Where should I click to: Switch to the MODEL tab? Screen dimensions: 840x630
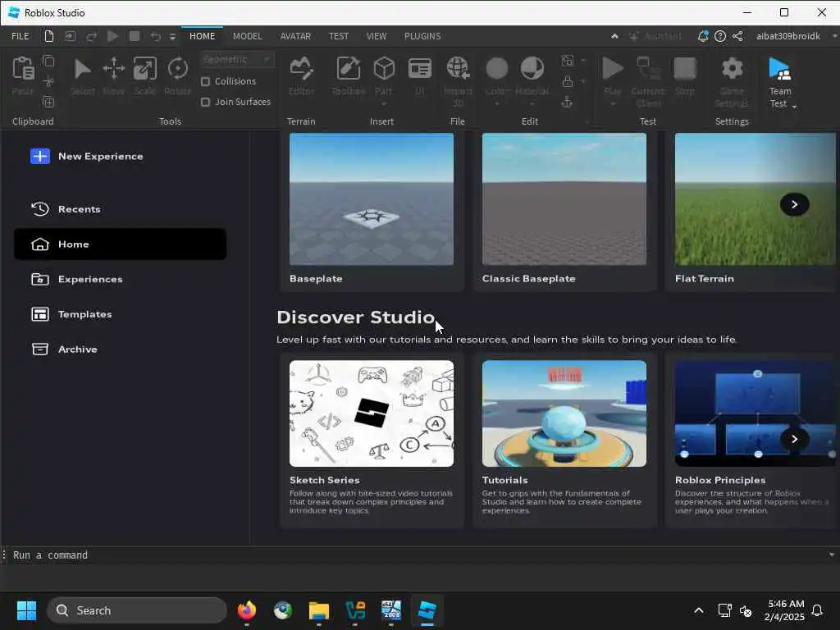[247, 36]
